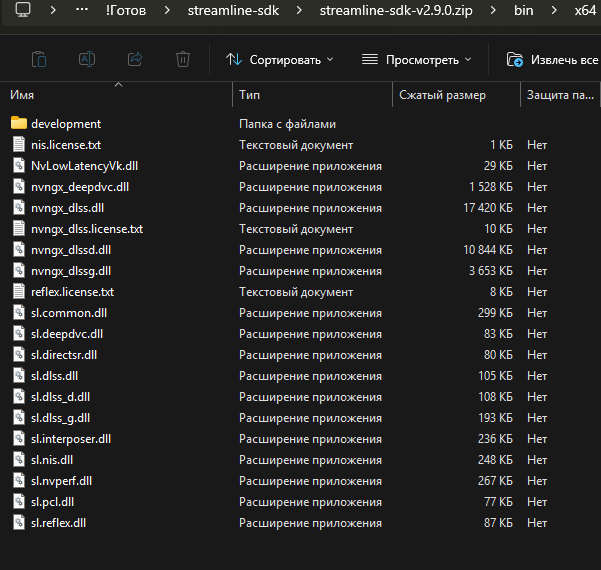601x570 pixels.
Task: Click the Delete trash can icon
Action: 183,59
